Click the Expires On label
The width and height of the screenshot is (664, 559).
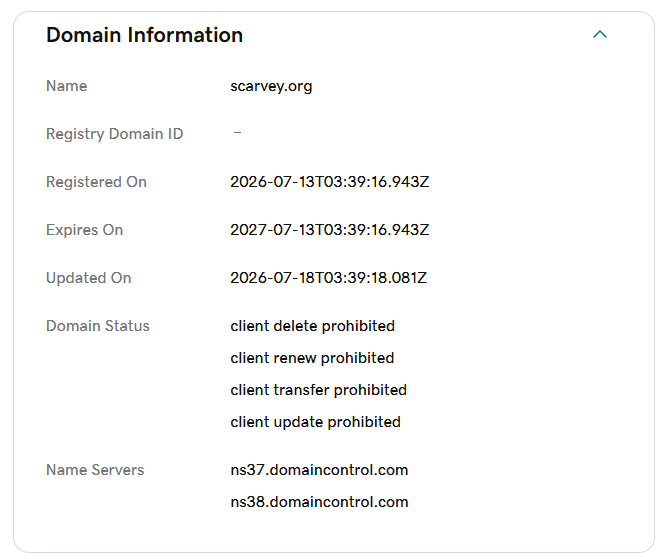pos(84,230)
